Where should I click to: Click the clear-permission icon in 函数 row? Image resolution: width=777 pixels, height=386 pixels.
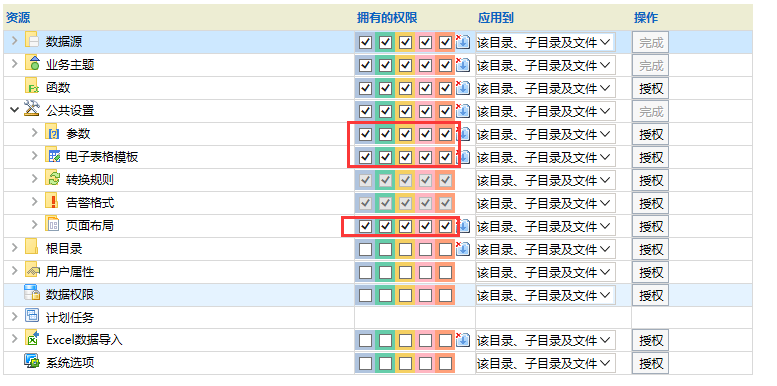click(x=462, y=88)
